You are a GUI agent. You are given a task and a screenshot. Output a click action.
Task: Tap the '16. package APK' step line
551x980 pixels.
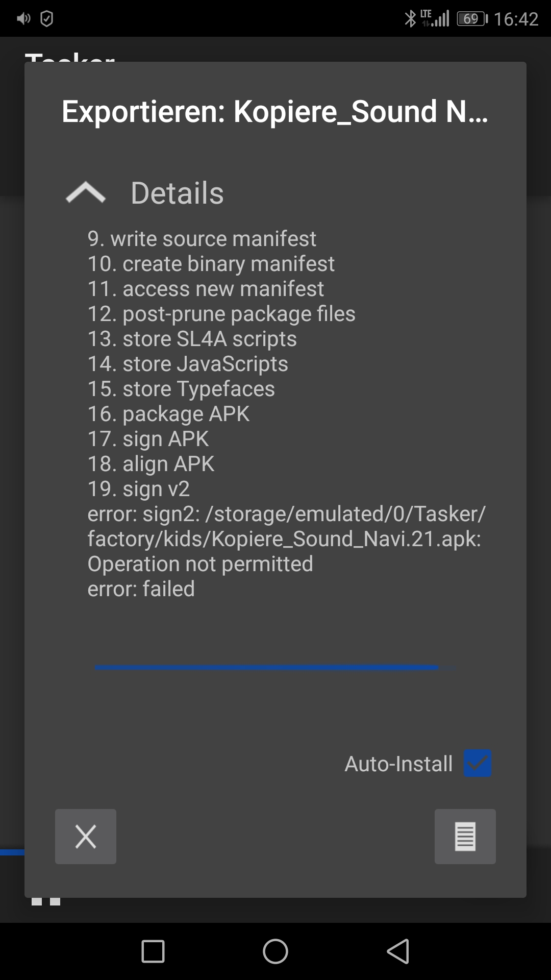[x=169, y=414]
